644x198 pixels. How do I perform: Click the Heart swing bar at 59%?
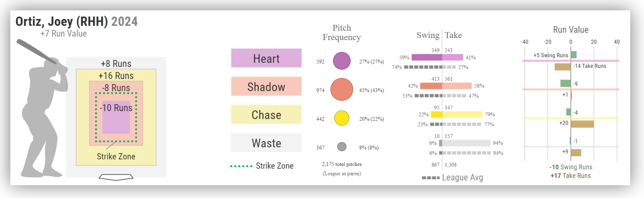click(426, 57)
